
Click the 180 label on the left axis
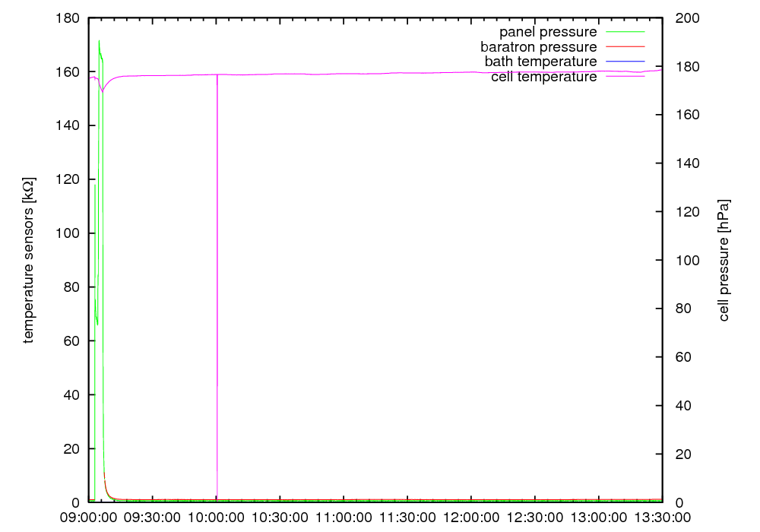68,17
